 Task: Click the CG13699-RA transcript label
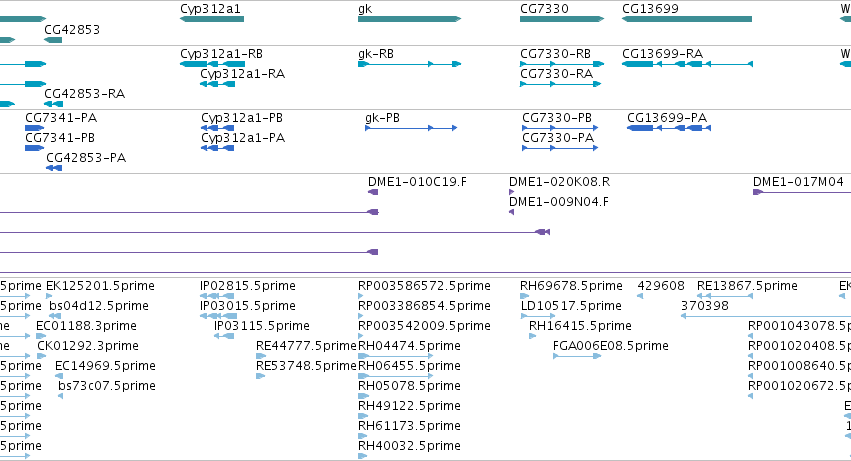662,54
